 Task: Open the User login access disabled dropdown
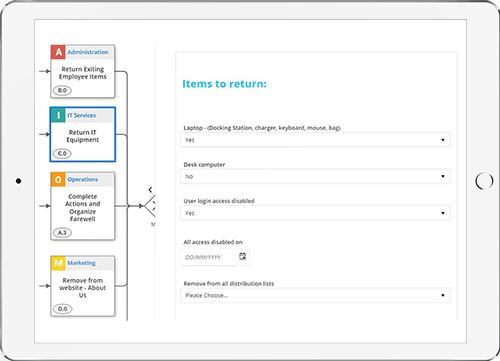tap(315, 213)
